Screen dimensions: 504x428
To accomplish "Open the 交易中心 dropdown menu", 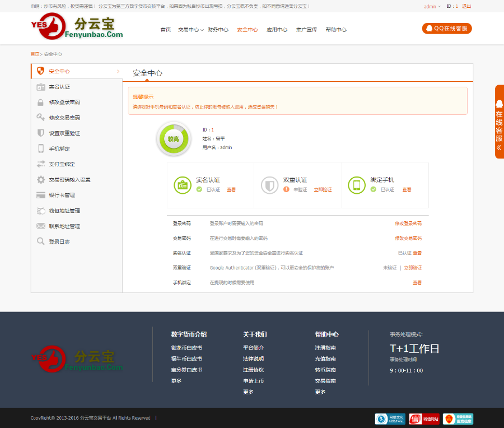I will pos(191,30).
